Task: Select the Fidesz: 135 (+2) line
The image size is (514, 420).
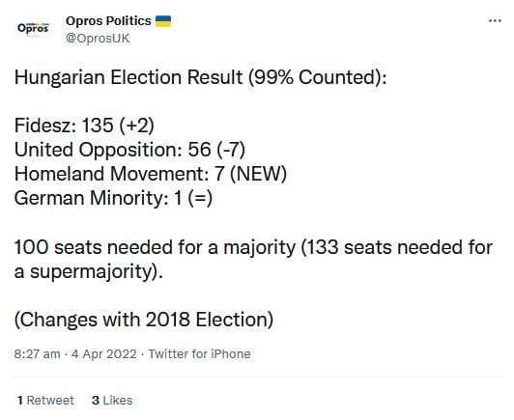Action: 84,126
